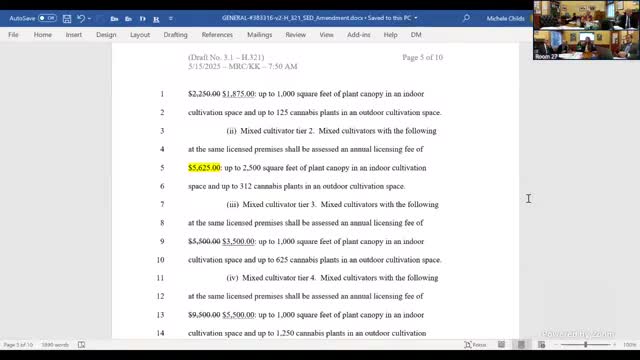Image resolution: width=640 pixels, height=360 pixels.
Task: Toggle the AutoSave switch
Action: [47, 18]
